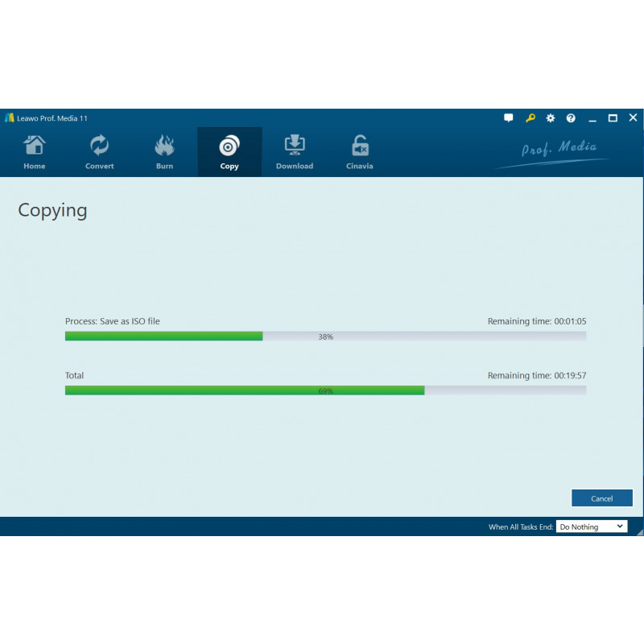Viewport: 644px width, 644px height.
Task: Click 'Process: Save as ISO file' label
Action: pos(112,321)
